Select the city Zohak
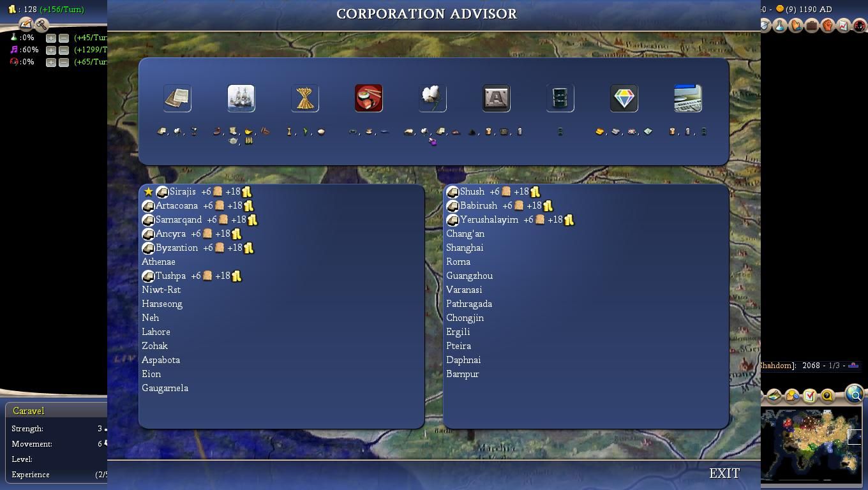868x490 pixels. click(x=154, y=346)
